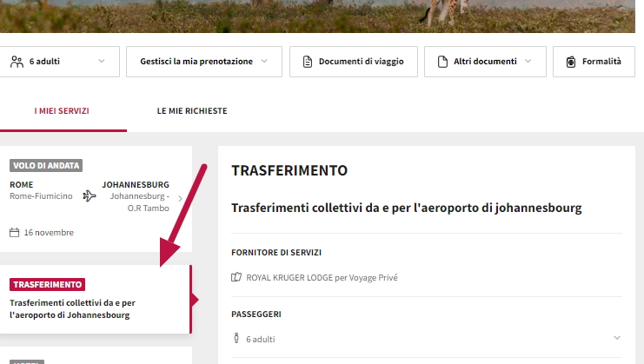Switch to the LE MIE RICHIESTE tab
The image size is (644, 364).
192,111
